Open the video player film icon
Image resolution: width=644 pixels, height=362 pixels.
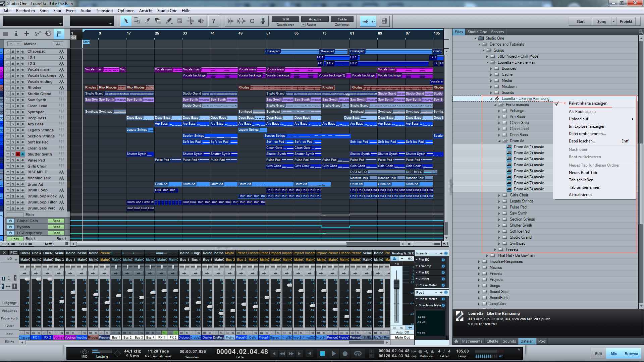[x=384, y=21]
